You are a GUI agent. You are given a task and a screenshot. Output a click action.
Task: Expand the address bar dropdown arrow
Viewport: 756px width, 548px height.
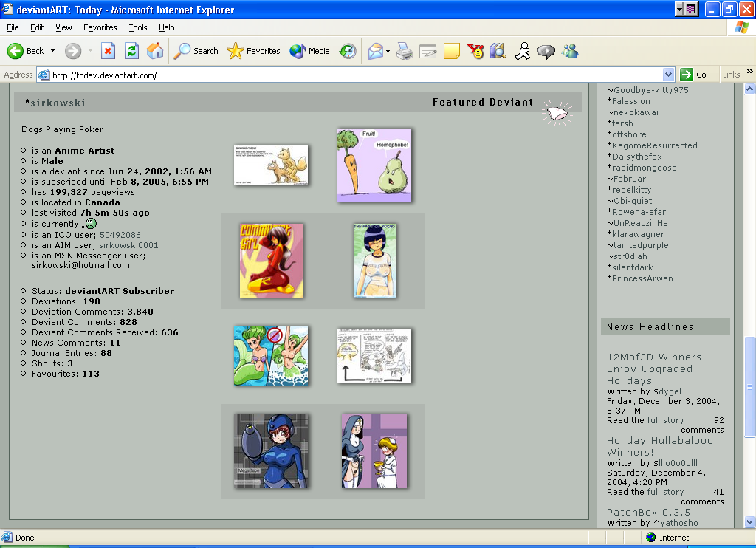click(x=668, y=75)
